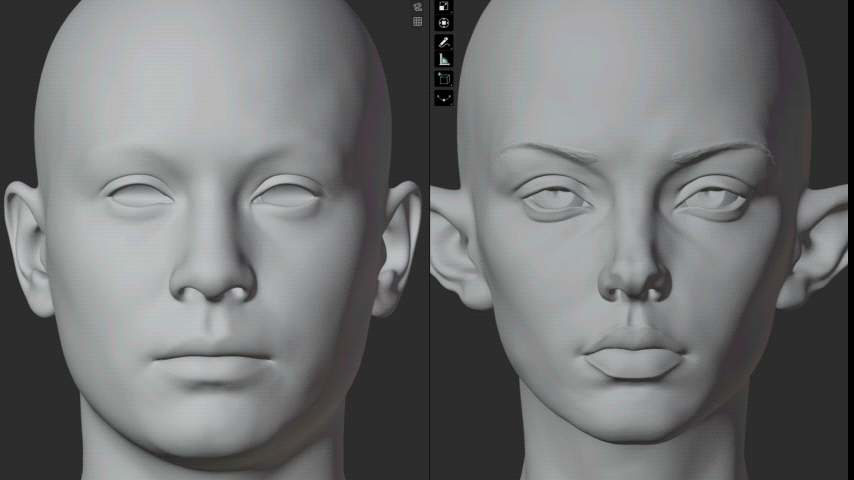Click the mouth of the left base head
The image size is (854, 480).
[x=212, y=361]
